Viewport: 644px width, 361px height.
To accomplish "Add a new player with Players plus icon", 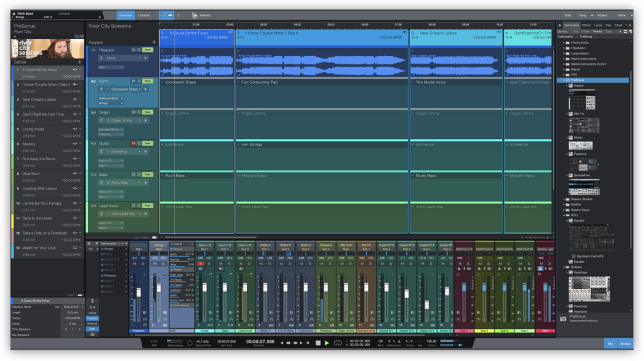I will point(154,42).
